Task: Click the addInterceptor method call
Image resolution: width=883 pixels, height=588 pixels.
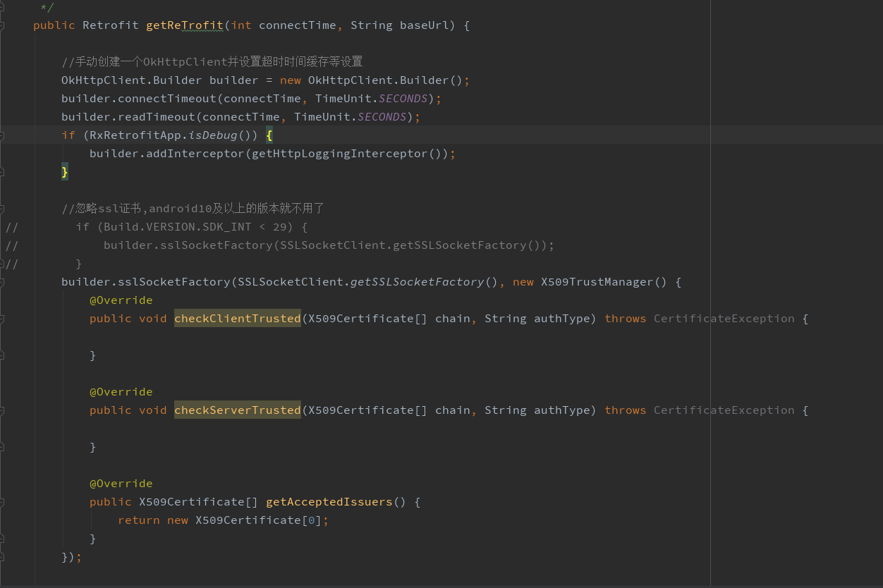Action: click(195, 154)
